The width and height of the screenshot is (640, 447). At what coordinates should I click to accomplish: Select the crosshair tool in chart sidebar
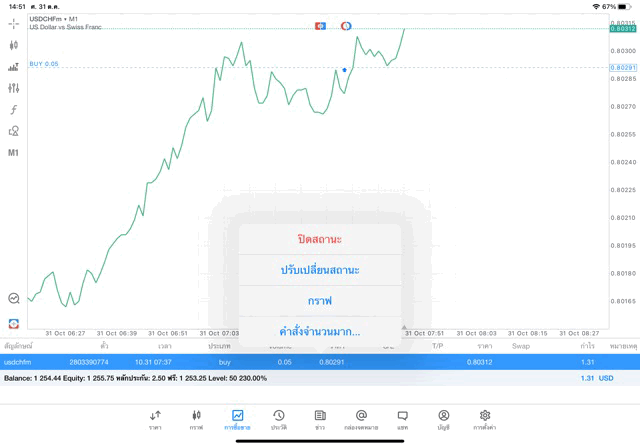(13, 22)
